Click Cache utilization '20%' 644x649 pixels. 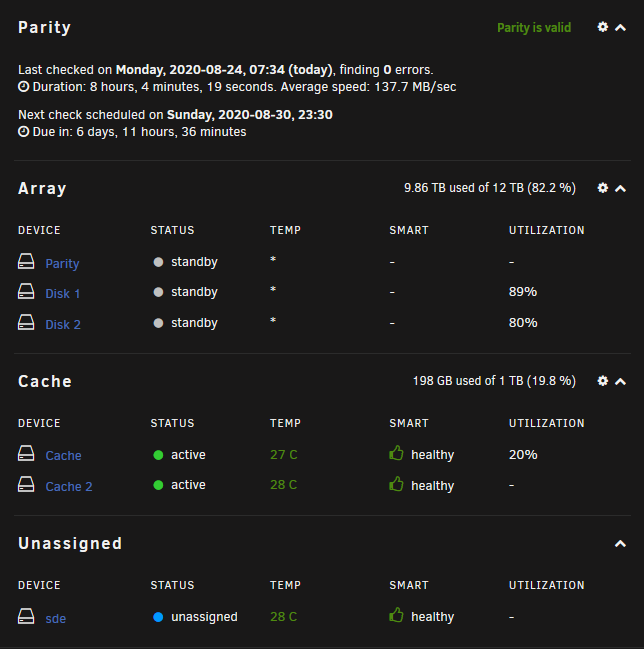click(523, 455)
